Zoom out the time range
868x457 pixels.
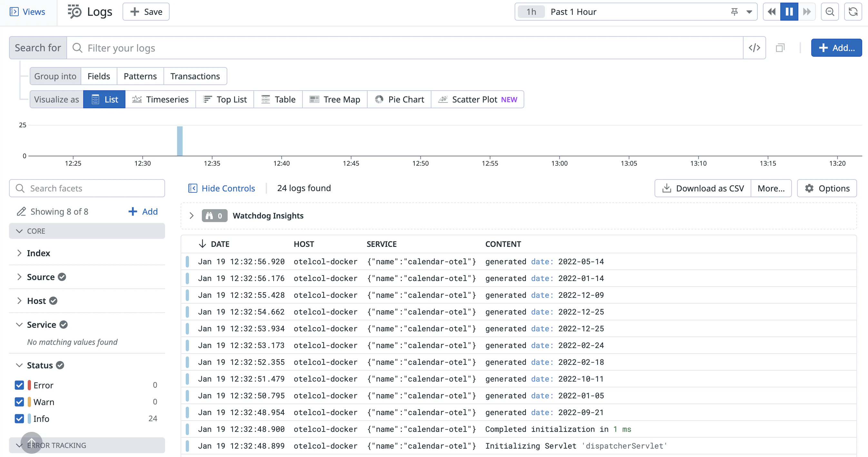(830, 12)
